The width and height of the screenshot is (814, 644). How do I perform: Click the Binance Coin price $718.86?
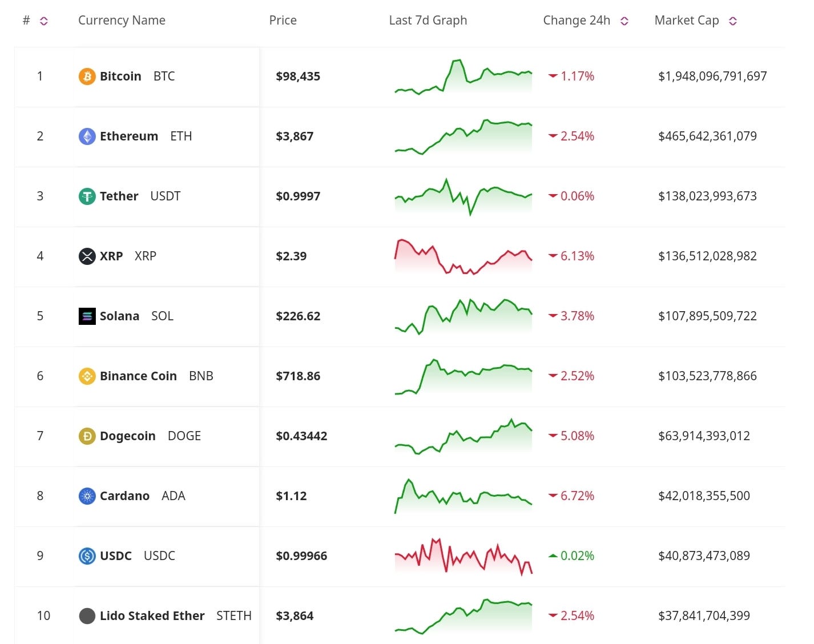coord(298,376)
